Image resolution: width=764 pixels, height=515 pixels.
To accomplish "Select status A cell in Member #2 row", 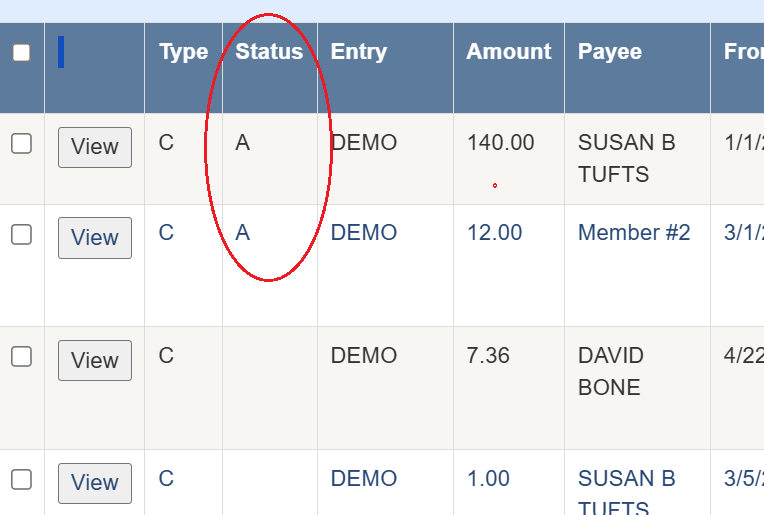I will (242, 233).
